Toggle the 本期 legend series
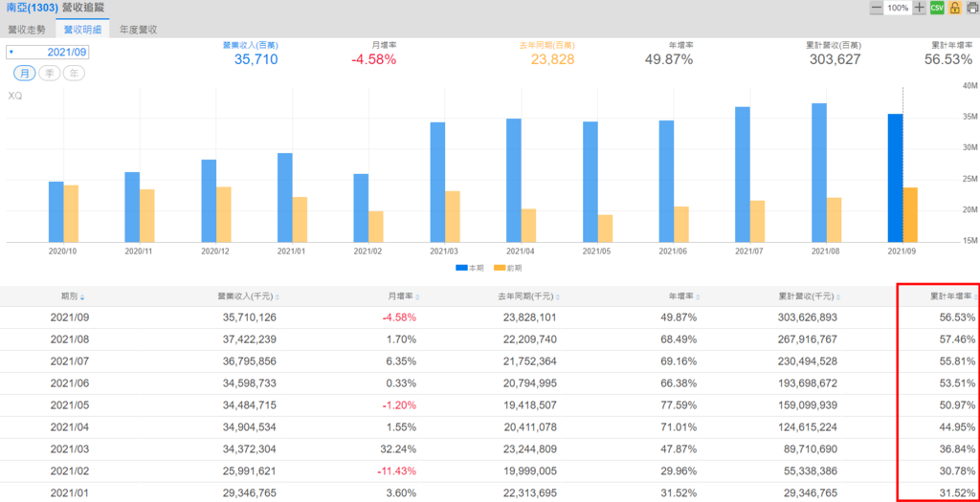Screen dimensions: 980x502 point(470,268)
